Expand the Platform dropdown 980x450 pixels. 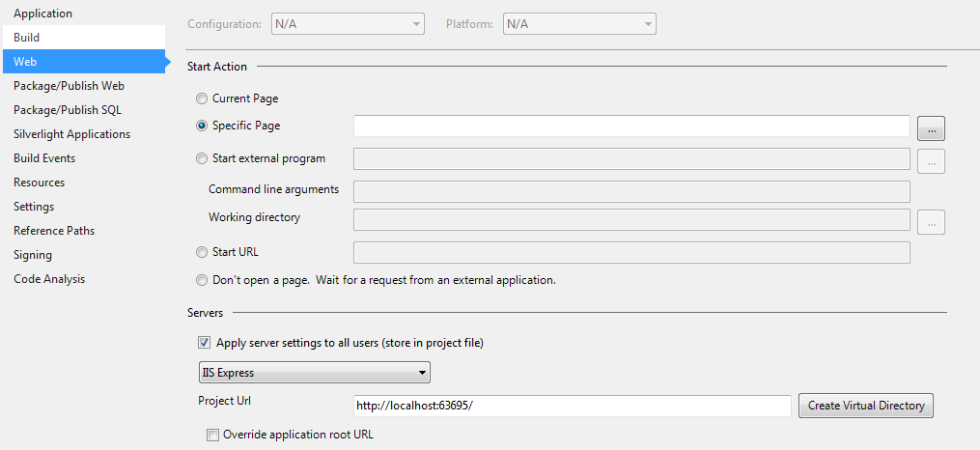(x=579, y=23)
